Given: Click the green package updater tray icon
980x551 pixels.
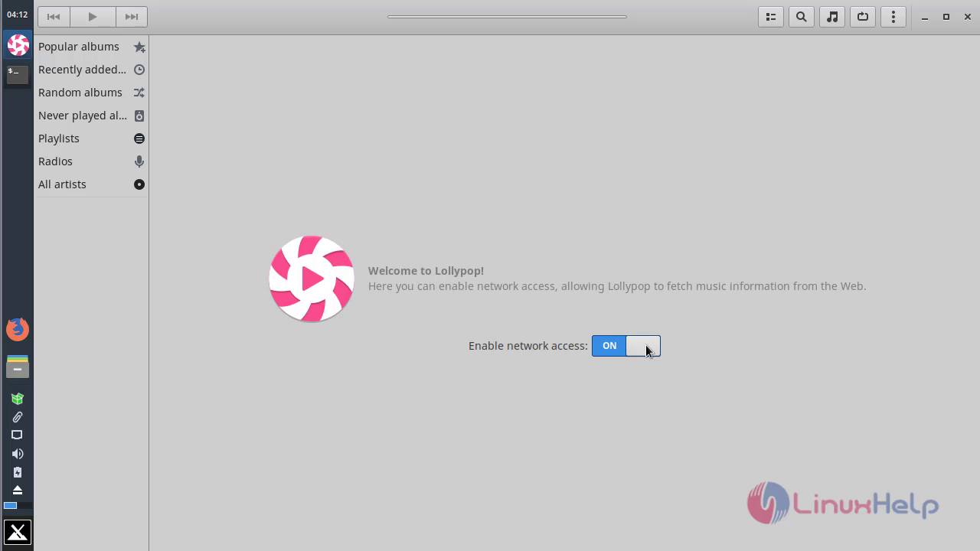Looking at the screenshot, I should point(17,399).
